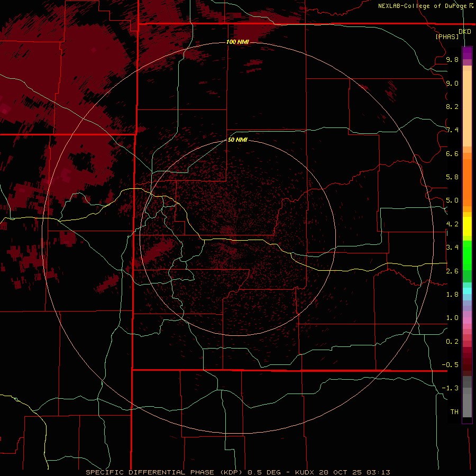This screenshot has height=476, width=476.
Task: Click the DKD label above the legend
Action: coord(464,32)
